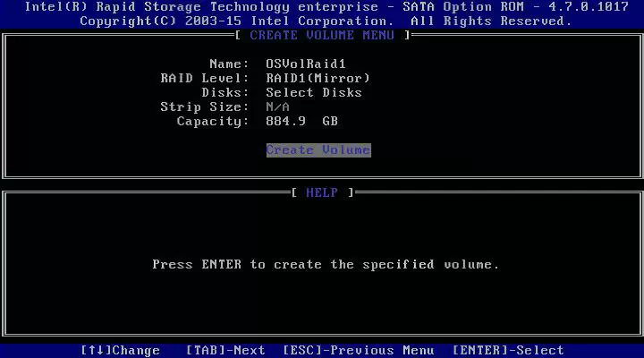Click the CREATE VOLUME MENU title

322,35
